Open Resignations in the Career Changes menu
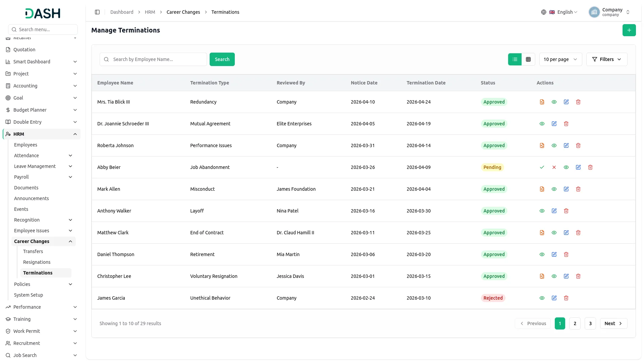644x362 pixels. click(x=37, y=262)
